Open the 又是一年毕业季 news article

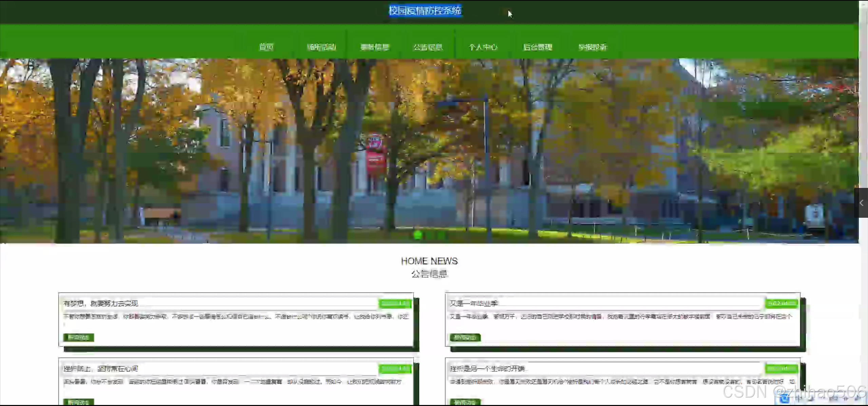(x=474, y=303)
